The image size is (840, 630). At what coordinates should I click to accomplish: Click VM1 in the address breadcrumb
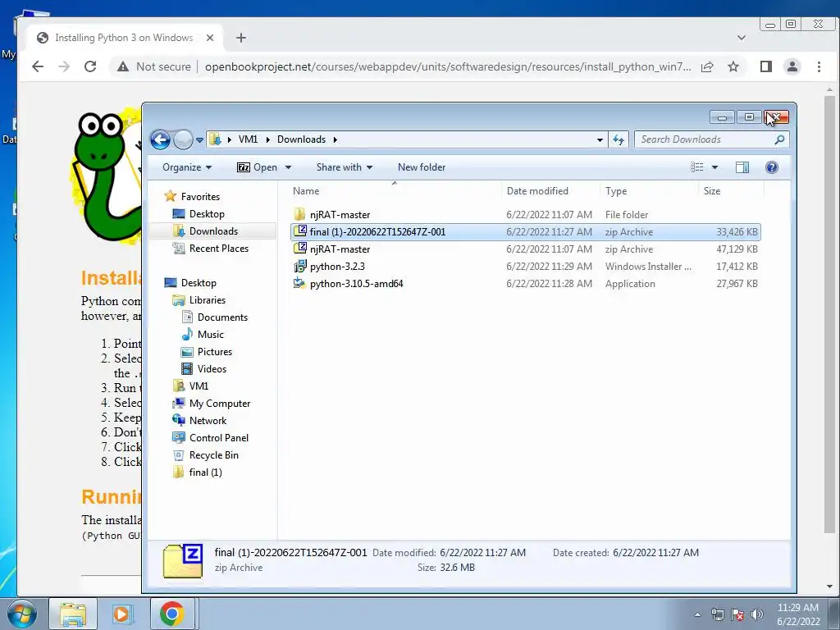coord(248,139)
